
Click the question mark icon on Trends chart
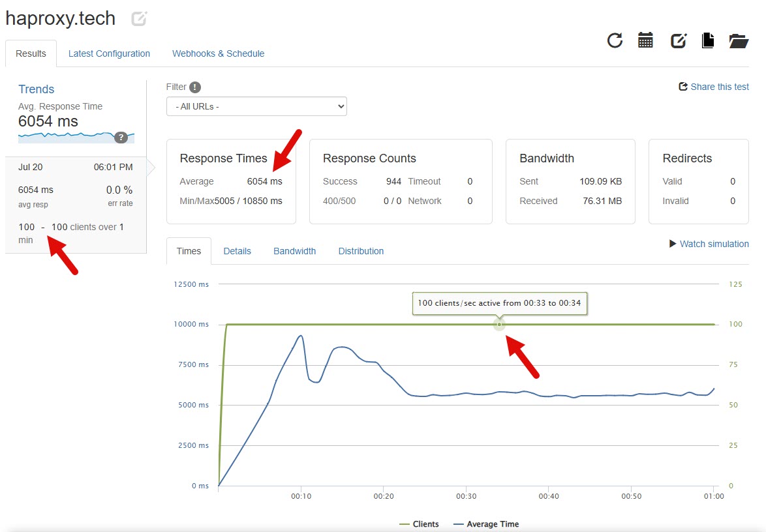120,138
